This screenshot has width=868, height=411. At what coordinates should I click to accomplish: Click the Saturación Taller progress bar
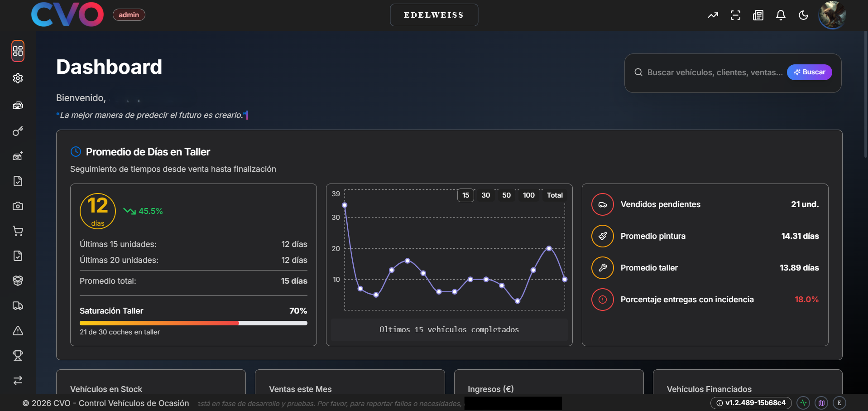pyautogui.click(x=193, y=323)
